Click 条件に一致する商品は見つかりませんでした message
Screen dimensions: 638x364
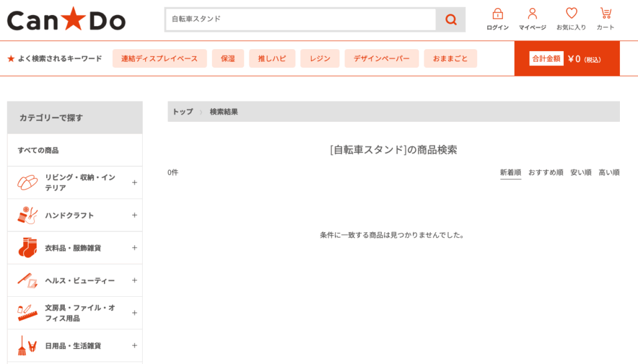pyautogui.click(x=392, y=235)
